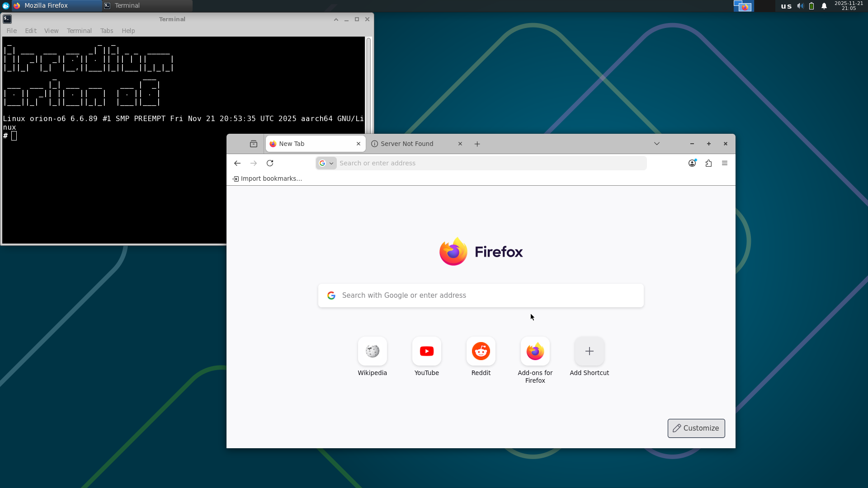Close the Server Not Found tab

[460, 144]
